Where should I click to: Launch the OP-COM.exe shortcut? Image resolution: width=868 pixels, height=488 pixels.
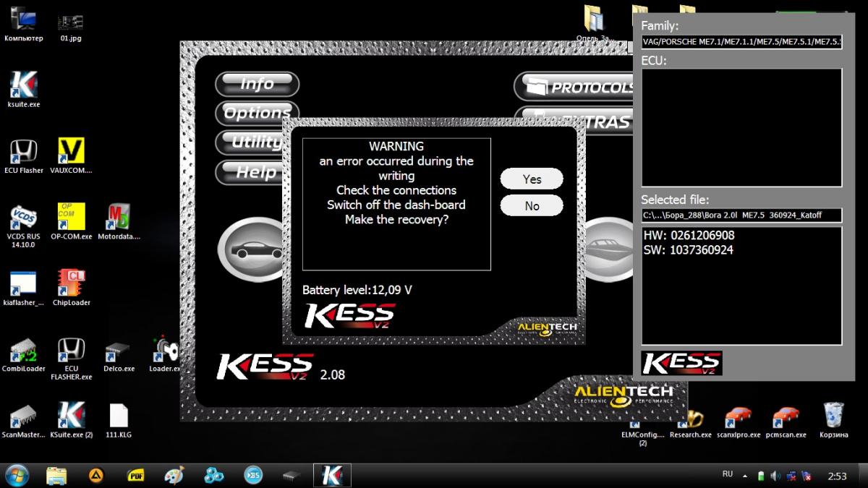(71, 221)
